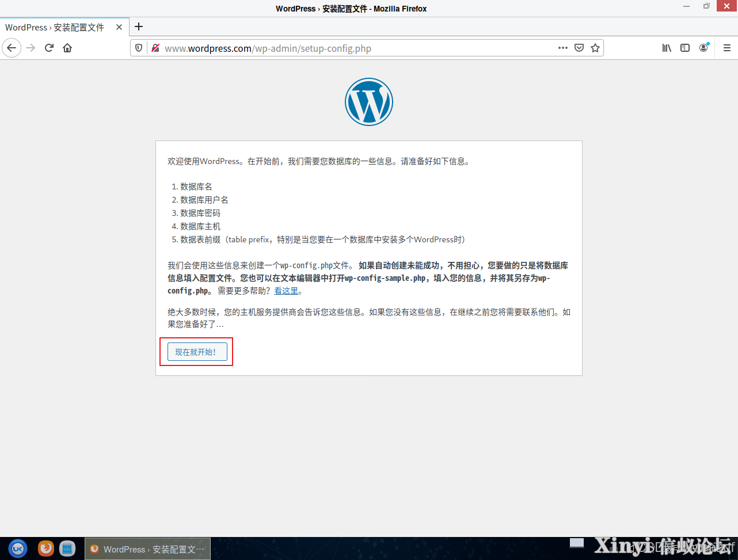Click the 现在就开始! button
738x560 pixels.
[x=197, y=352]
